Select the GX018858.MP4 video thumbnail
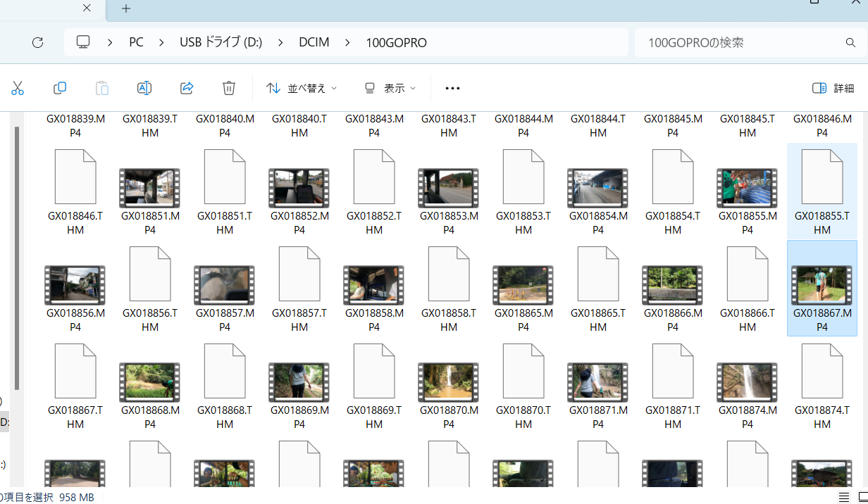This screenshot has height=504, width=868. [374, 284]
